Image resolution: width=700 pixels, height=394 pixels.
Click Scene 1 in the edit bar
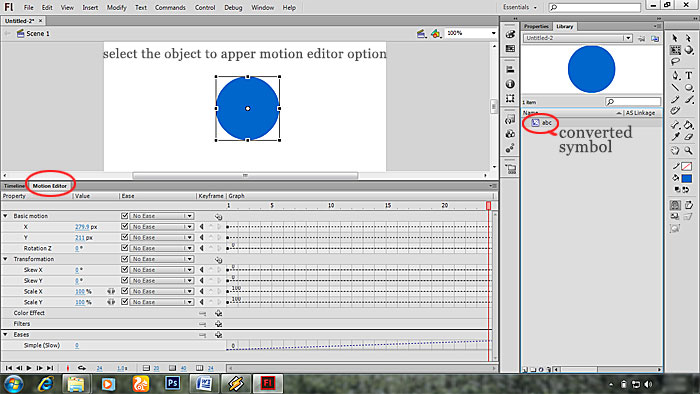[38, 33]
